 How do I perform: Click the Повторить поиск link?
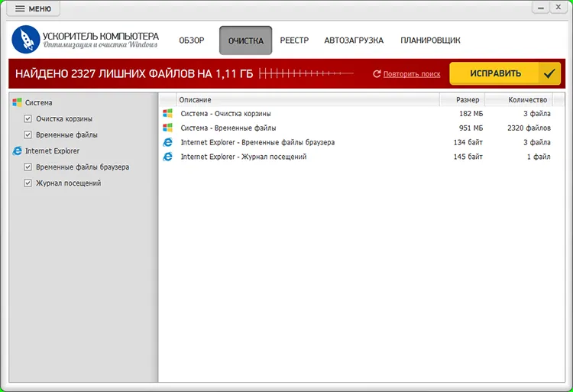[x=412, y=74]
